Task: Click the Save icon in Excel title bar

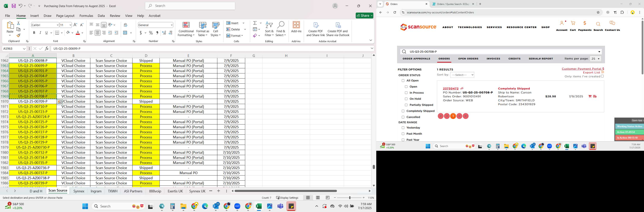Action: pyautogui.click(x=14, y=6)
